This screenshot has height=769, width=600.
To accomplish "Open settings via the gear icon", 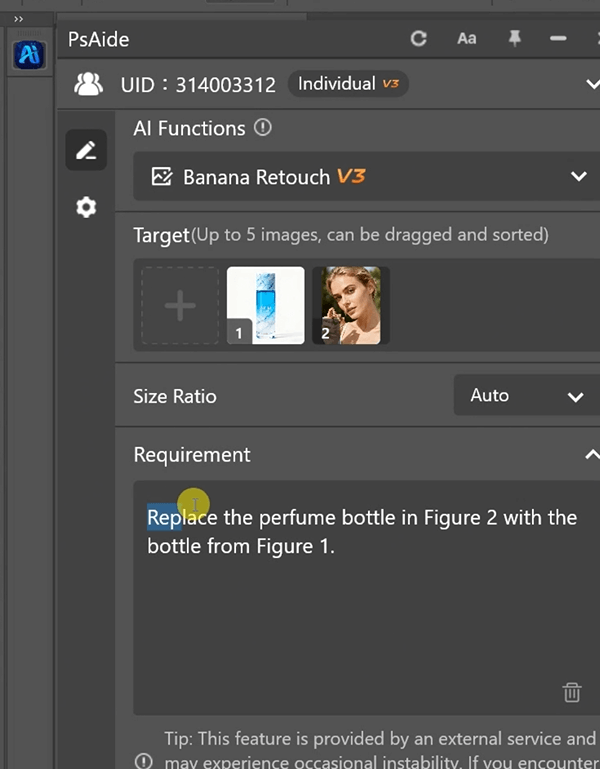I will click(x=86, y=207).
